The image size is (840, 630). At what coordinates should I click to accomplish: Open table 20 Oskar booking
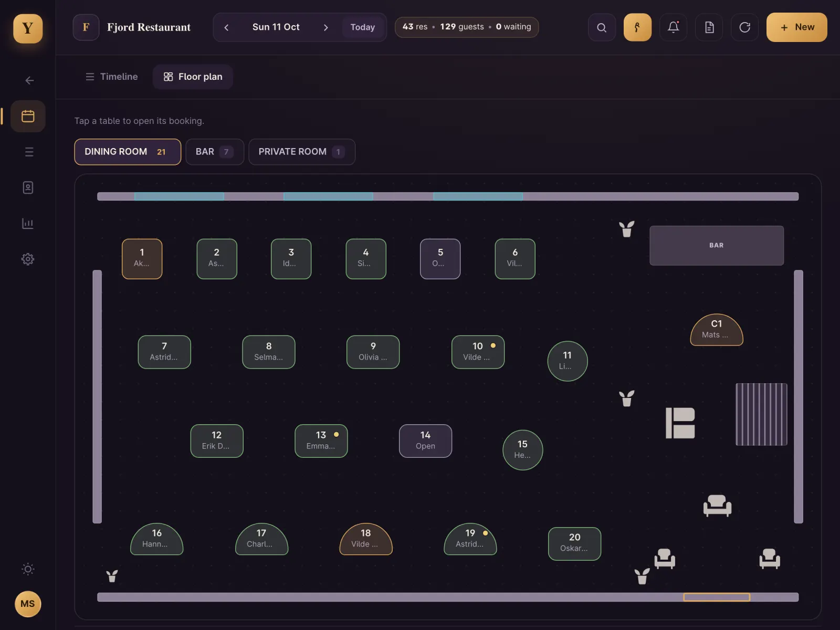[x=575, y=544]
